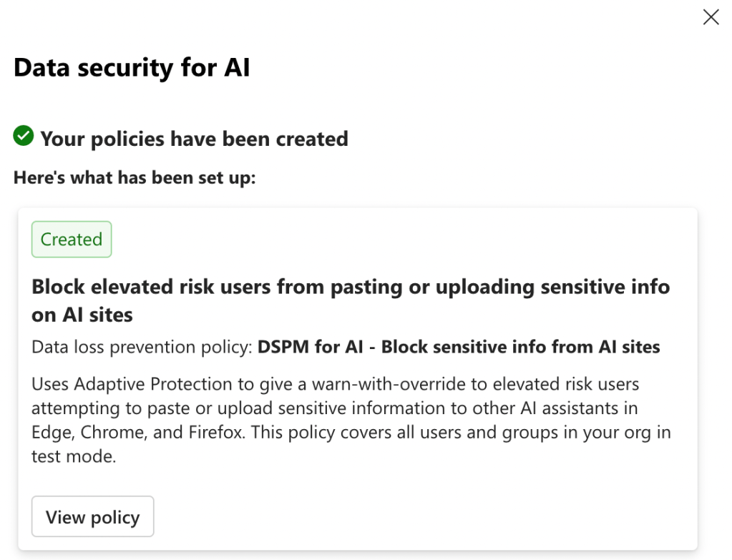Click 'on AI sites' ending the policy title
Image resolution: width=732 pixels, height=560 pixels.
pos(82,315)
